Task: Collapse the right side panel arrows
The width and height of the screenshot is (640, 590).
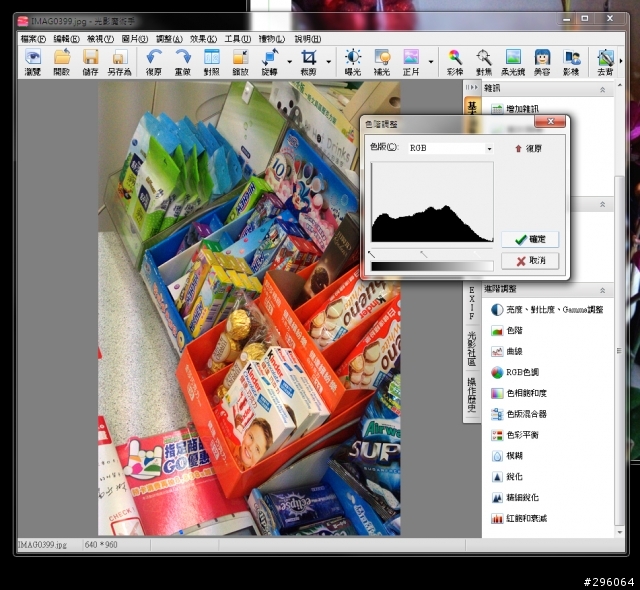Action: point(471,87)
